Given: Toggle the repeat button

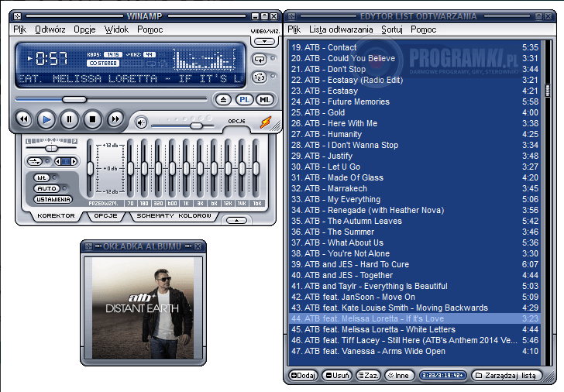Looking at the screenshot, I should [x=260, y=60].
